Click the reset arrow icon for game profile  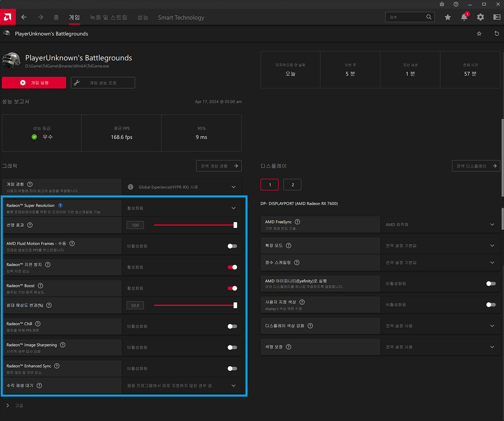[497, 34]
